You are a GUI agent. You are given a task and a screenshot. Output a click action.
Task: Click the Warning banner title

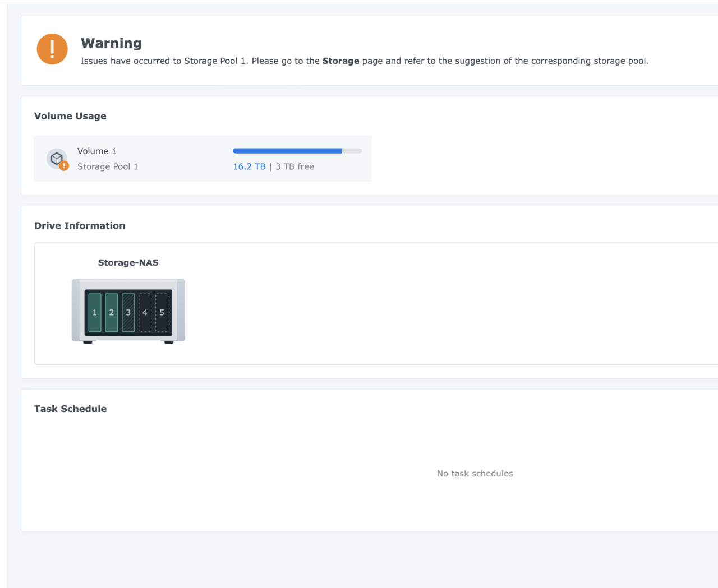click(111, 43)
